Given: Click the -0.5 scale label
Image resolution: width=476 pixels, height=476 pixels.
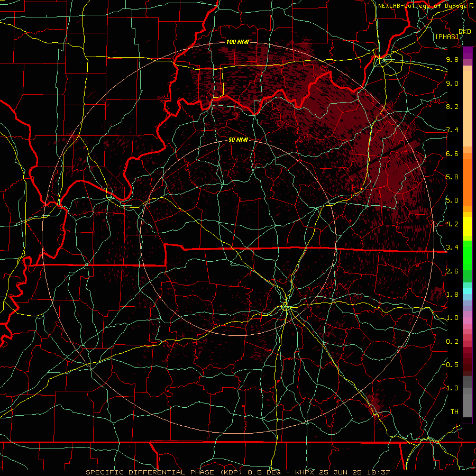Looking at the screenshot, I should 451,364.
